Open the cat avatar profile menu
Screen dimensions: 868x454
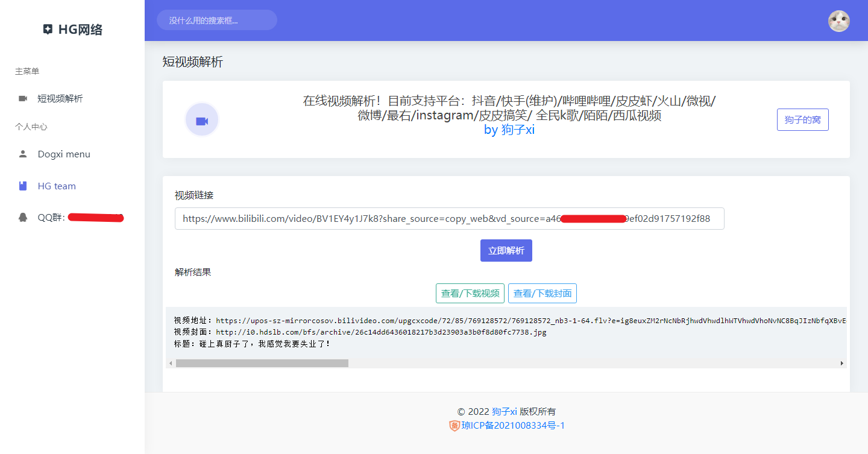tap(839, 21)
